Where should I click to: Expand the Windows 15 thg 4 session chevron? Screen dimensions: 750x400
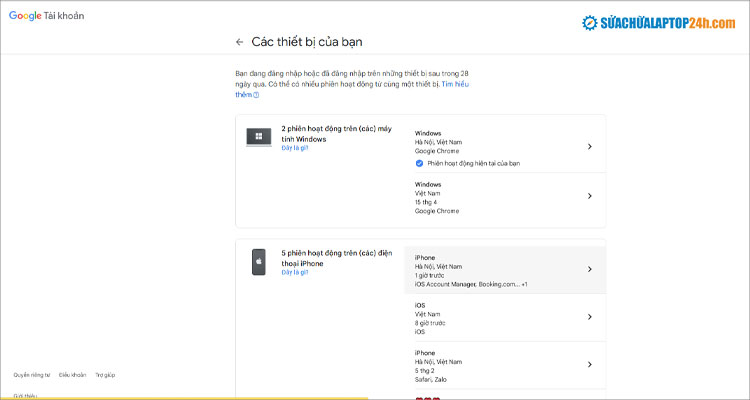pyautogui.click(x=589, y=198)
